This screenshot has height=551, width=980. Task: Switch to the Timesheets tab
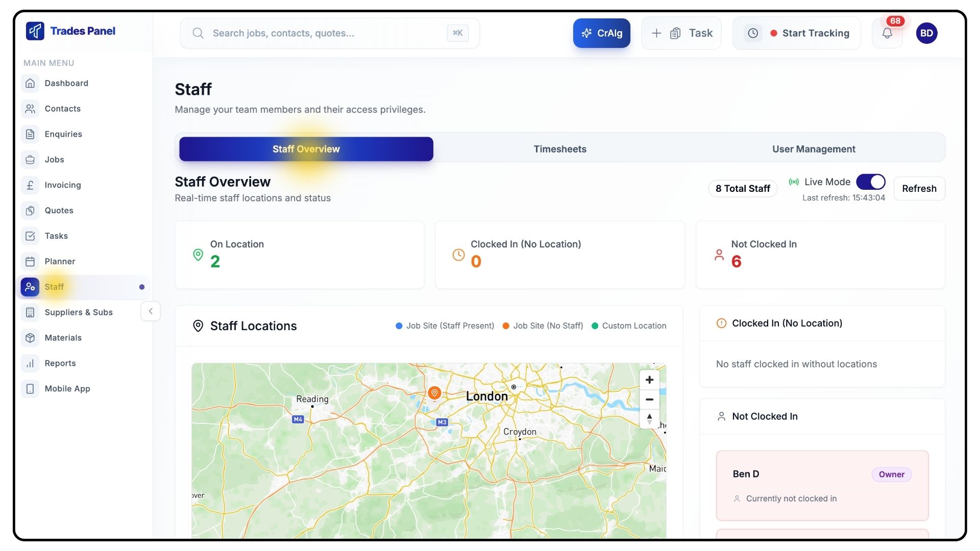click(560, 149)
